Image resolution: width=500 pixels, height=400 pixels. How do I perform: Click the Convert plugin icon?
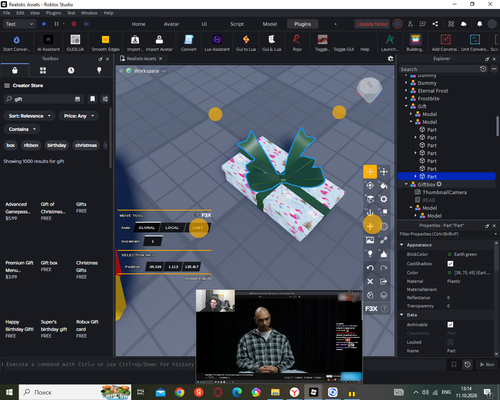[x=189, y=40]
